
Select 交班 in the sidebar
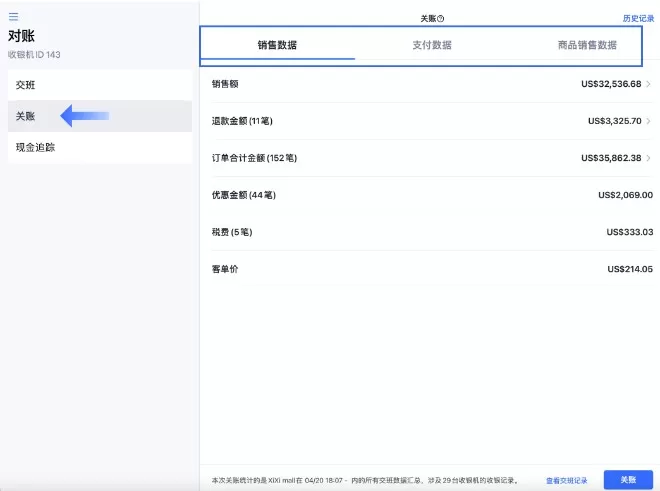click(100, 85)
